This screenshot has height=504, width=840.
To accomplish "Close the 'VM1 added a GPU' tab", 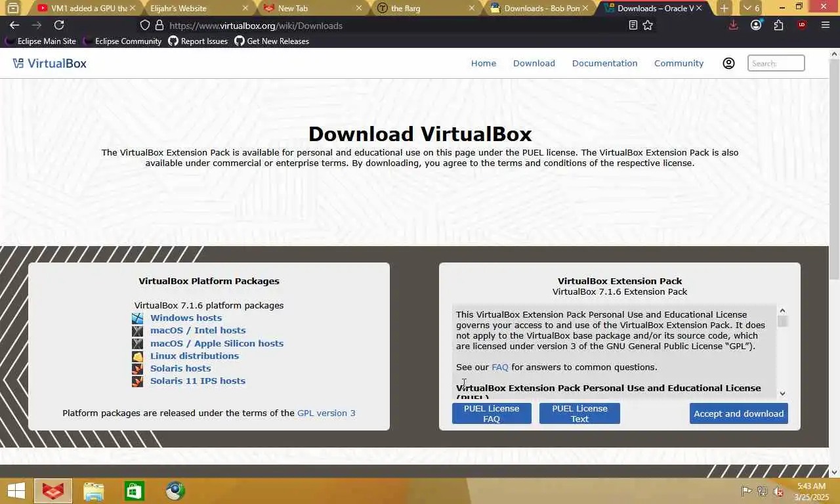I will tap(133, 9).
